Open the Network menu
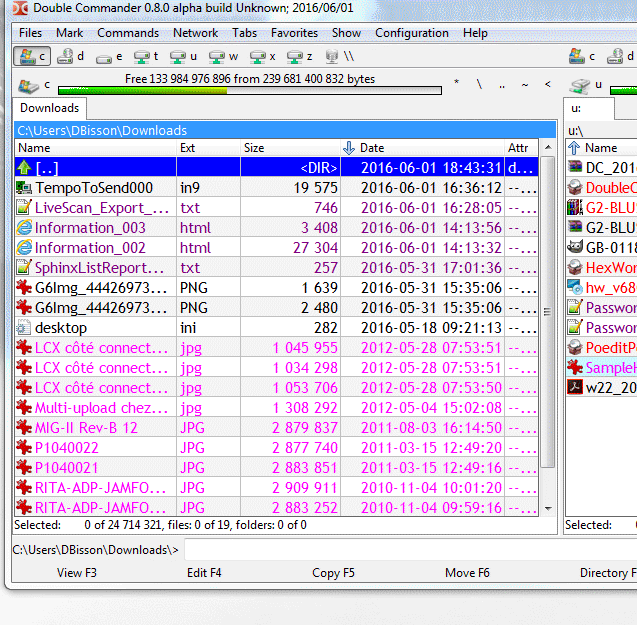637x625 pixels. 195,33
